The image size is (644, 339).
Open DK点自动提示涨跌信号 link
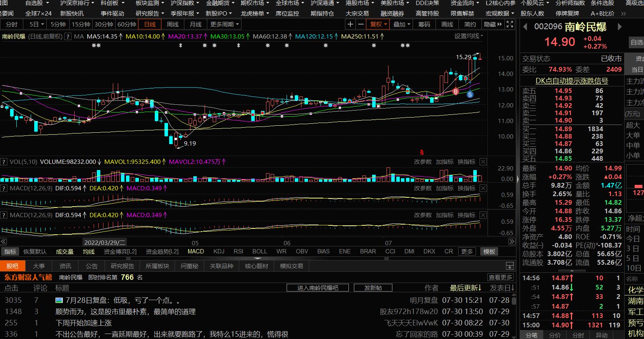click(x=572, y=81)
